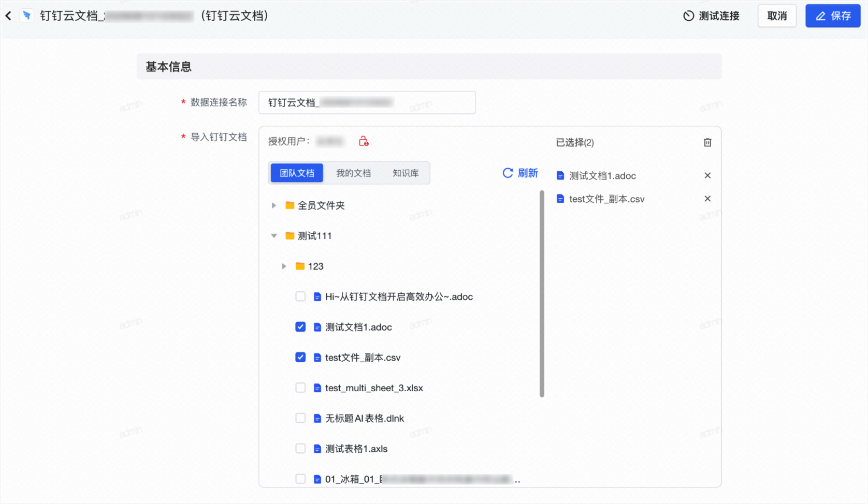Image resolution: width=868 pixels, height=504 pixels.
Task: Click the 测试111 folder icon
Action: coord(290,236)
